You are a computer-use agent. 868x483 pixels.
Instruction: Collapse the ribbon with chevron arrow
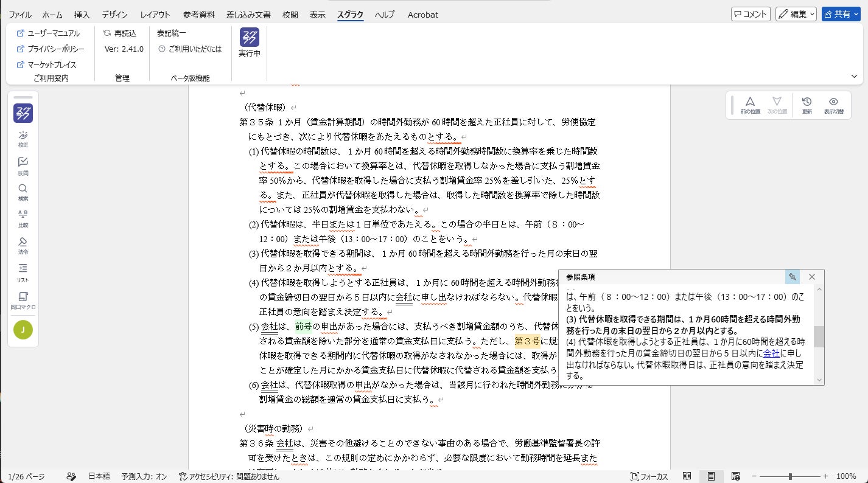(854, 76)
